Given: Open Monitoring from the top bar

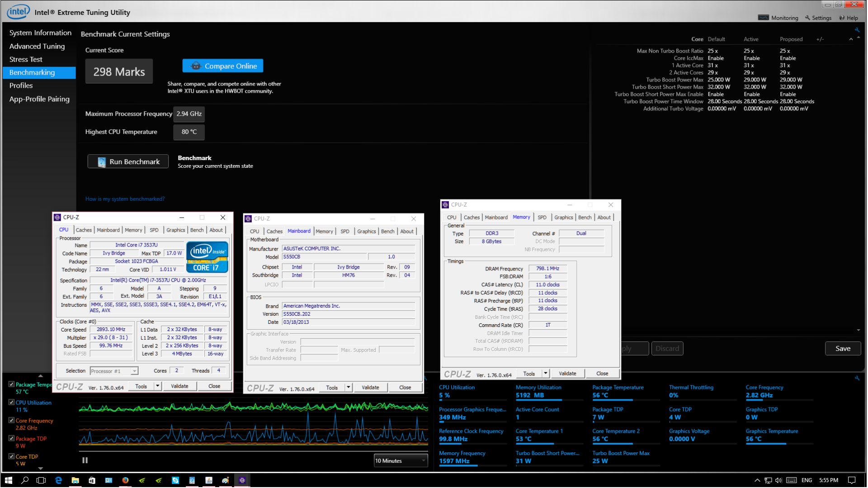Looking at the screenshot, I should point(778,18).
